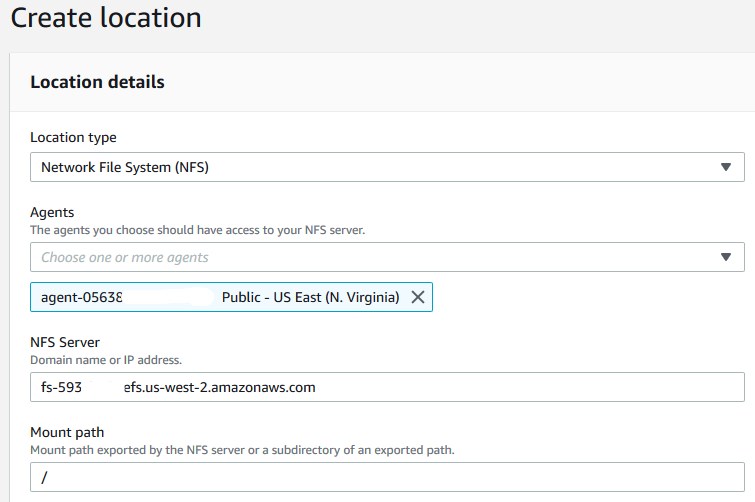This screenshot has height=502, width=755.
Task: Click the 'Public - US East (N. Virginia)' text
Action: coord(310,297)
